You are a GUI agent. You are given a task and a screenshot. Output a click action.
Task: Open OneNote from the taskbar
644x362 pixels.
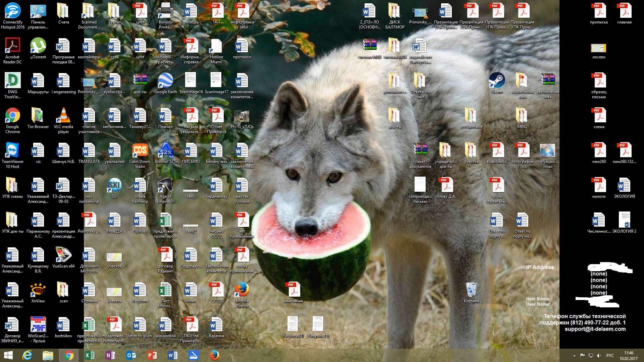point(110,355)
